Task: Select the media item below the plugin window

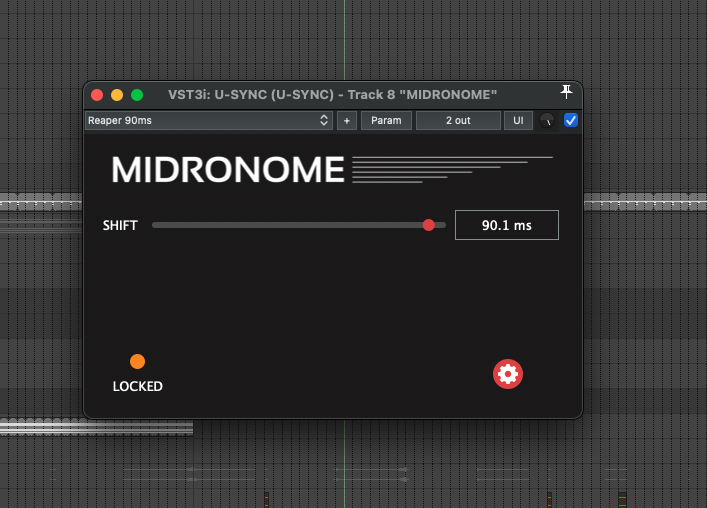Action: coord(96,427)
